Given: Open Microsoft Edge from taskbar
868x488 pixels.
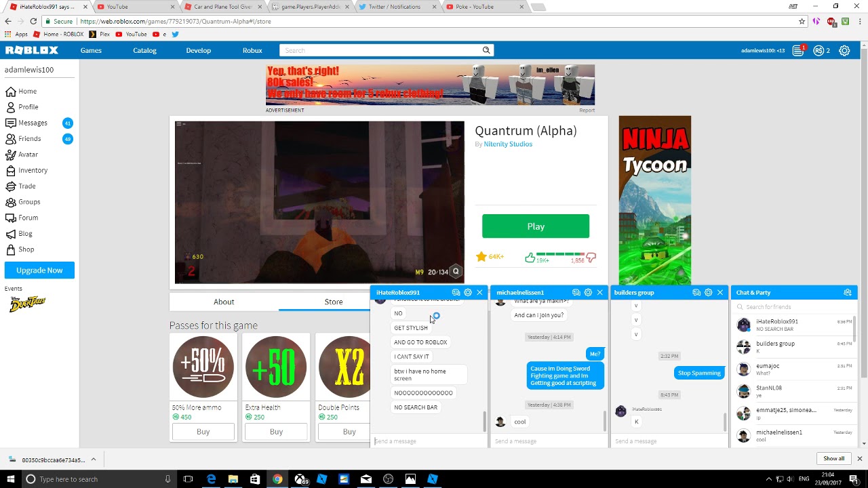Looking at the screenshot, I should coord(211,479).
